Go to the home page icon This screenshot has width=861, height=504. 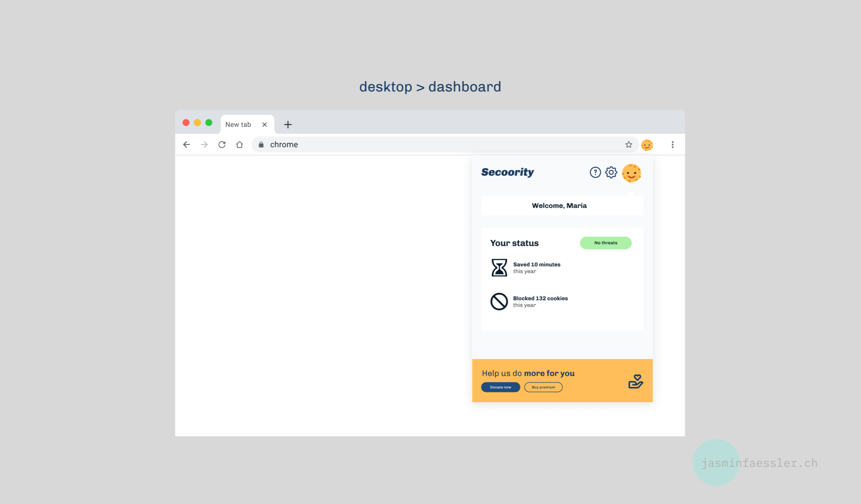point(239,145)
